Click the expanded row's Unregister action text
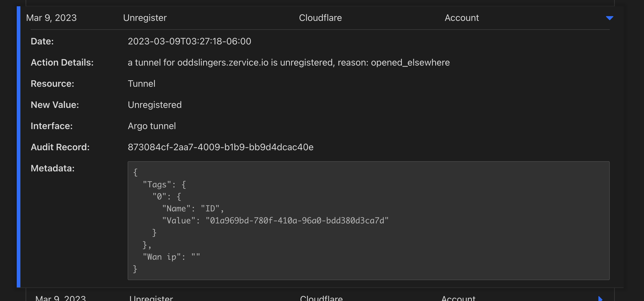The image size is (644, 301). point(145,18)
